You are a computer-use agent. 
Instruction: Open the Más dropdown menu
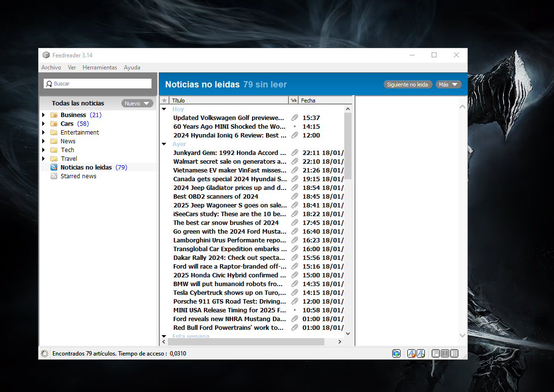click(448, 85)
